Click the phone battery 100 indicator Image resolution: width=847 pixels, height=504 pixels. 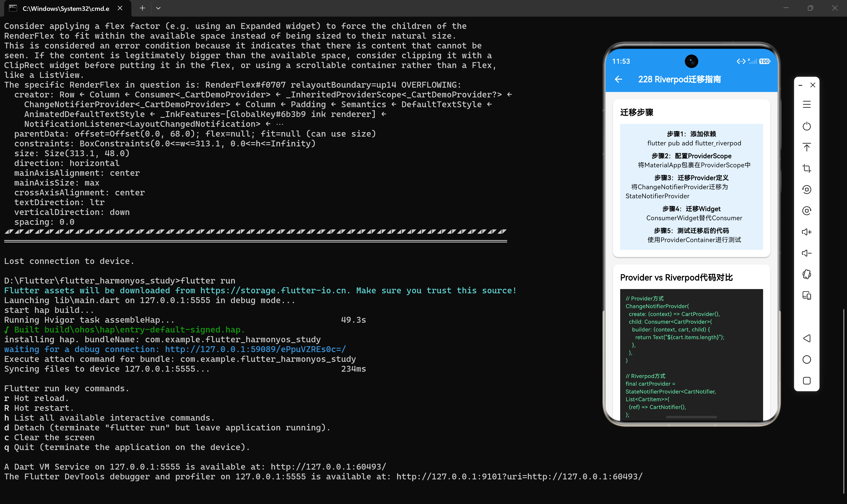764,61
